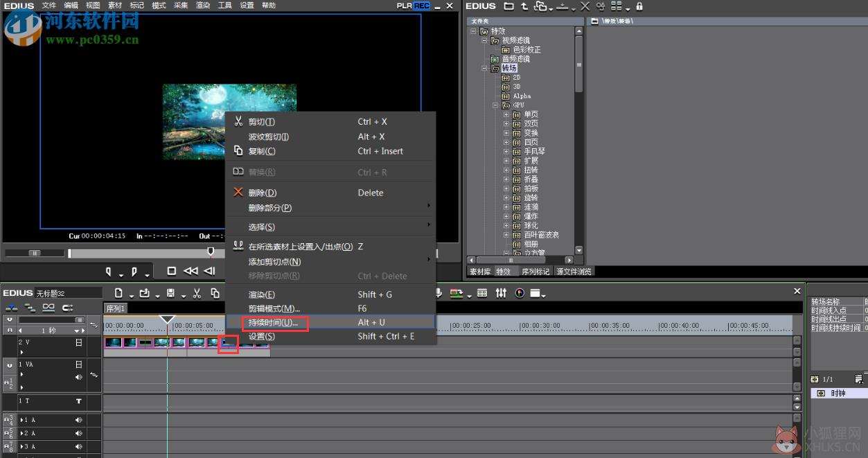Click the scissors cut icon in timeline toolbar
This screenshot has width=868, height=458.
197,293
